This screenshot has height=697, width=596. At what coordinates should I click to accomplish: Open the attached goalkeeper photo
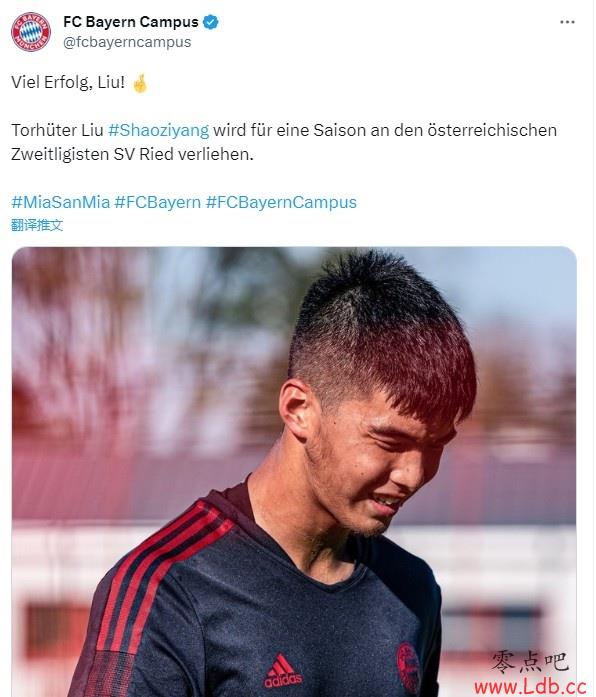pos(294,472)
